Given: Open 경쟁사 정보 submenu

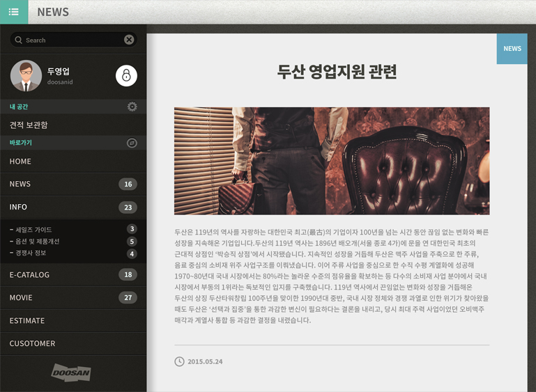Looking at the screenshot, I should 73,253.
